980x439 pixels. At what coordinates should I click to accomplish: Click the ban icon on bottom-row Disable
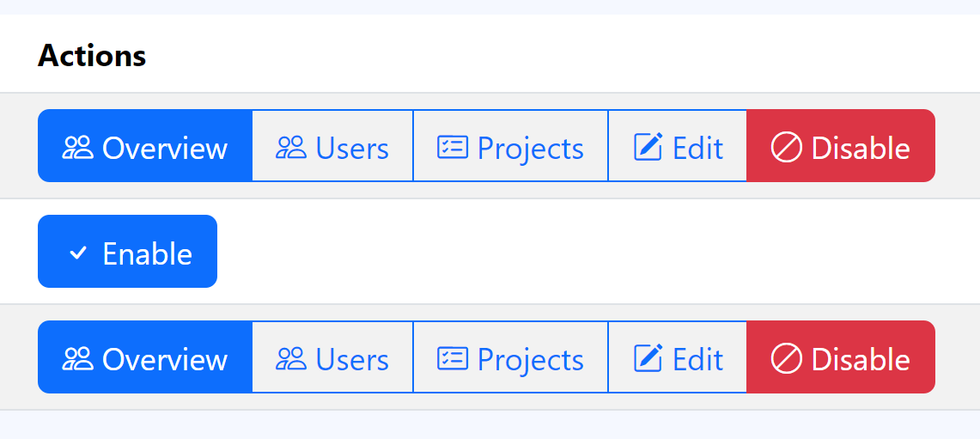[786, 359]
